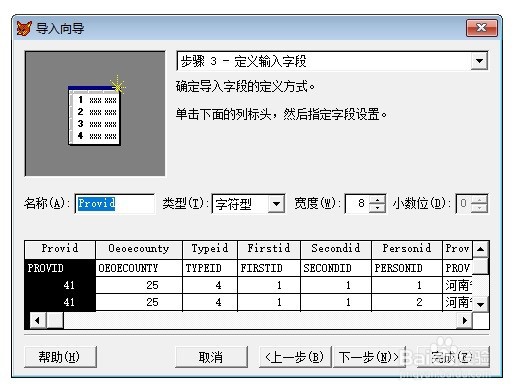The image size is (520, 392).
Task: Click the 完成(F) finish button
Action: point(453,357)
